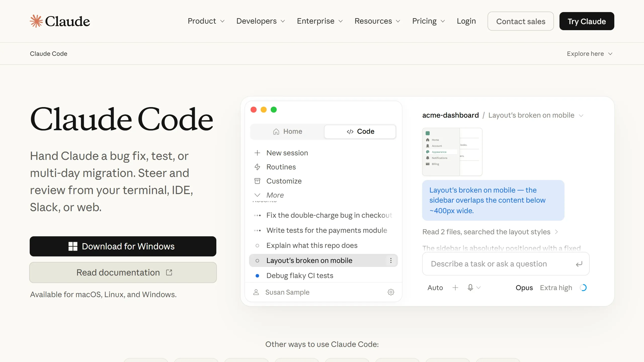Click the microphone icon under the prompt box
This screenshot has width=644, height=362.
click(x=470, y=287)
